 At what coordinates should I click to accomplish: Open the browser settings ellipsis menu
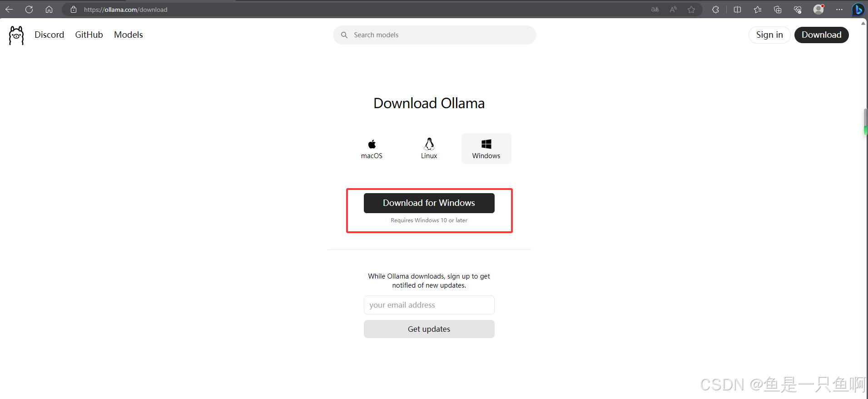click(839, 10)
